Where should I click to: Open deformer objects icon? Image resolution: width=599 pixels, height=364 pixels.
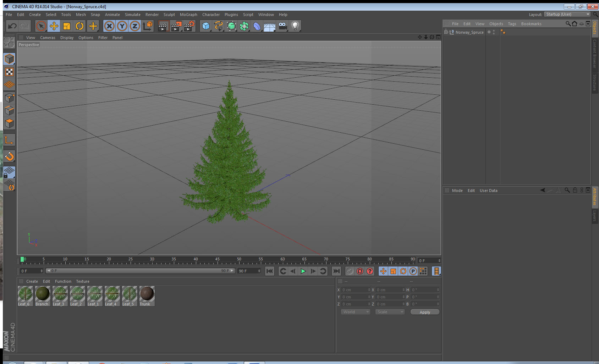[x=257, y=26]
